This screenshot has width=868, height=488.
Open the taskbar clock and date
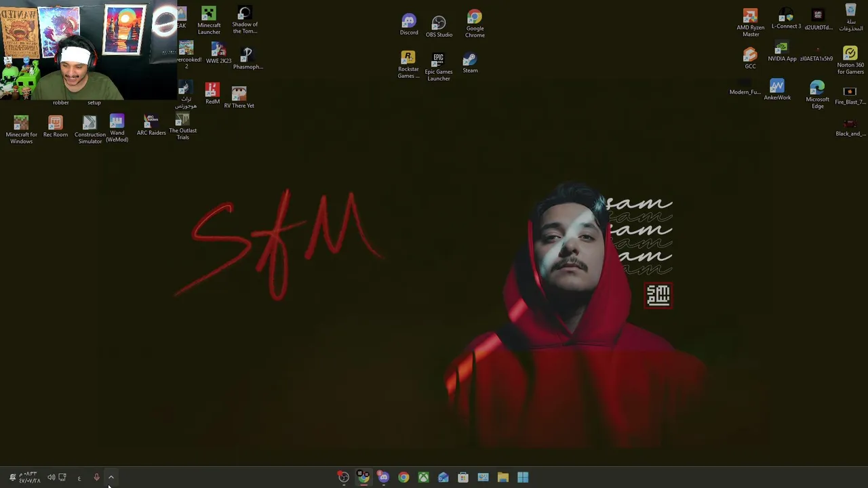(x=29, y=477)
